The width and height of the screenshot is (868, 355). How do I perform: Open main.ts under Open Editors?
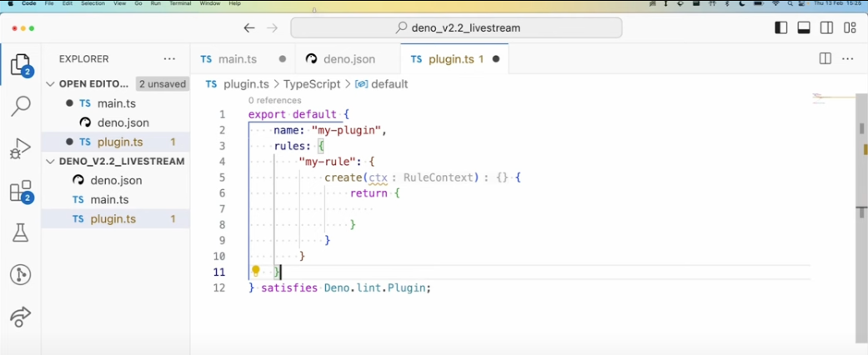click(x=116, y=103)
